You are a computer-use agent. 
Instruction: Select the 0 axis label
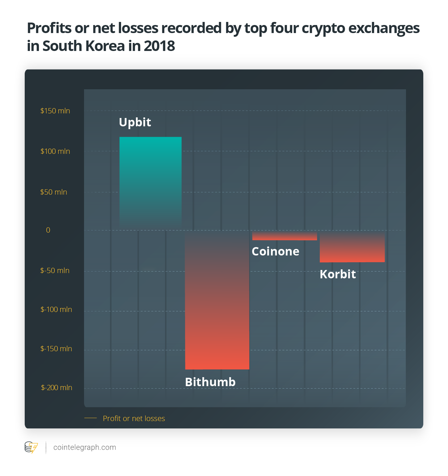coord(48,230)
